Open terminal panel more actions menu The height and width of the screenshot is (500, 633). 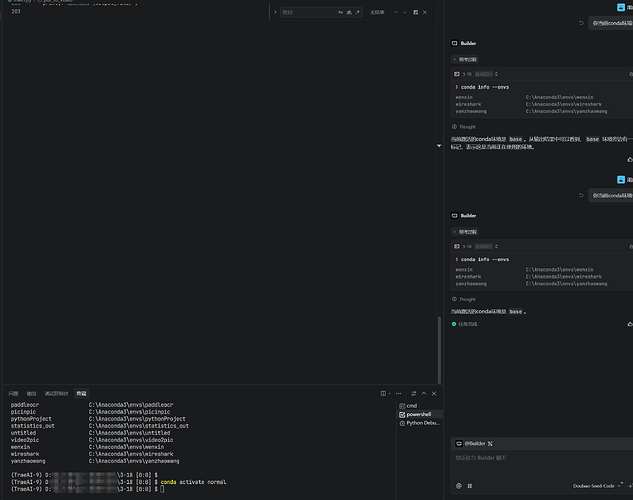click(x=398, y=393)
